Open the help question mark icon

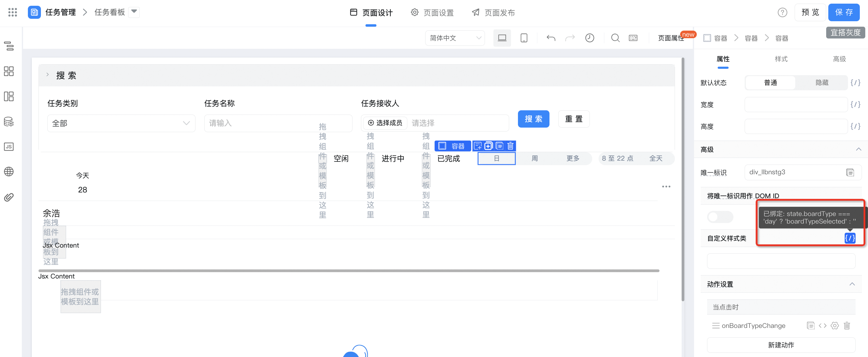click(782, 12)
